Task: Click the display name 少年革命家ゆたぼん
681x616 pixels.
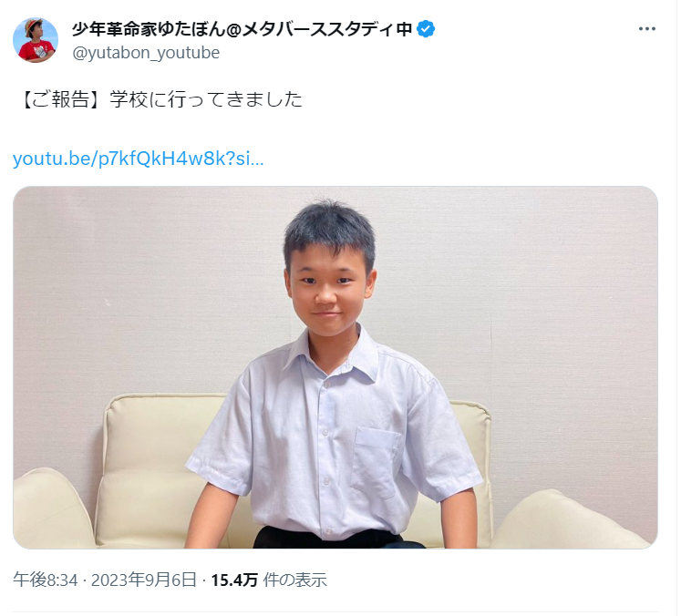Action: coord(149,29)
